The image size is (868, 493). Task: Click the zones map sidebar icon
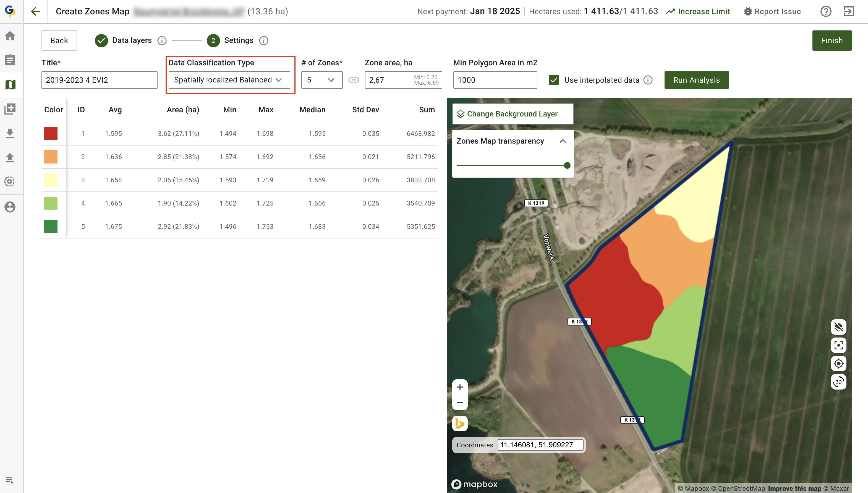(x=10, y=84)
